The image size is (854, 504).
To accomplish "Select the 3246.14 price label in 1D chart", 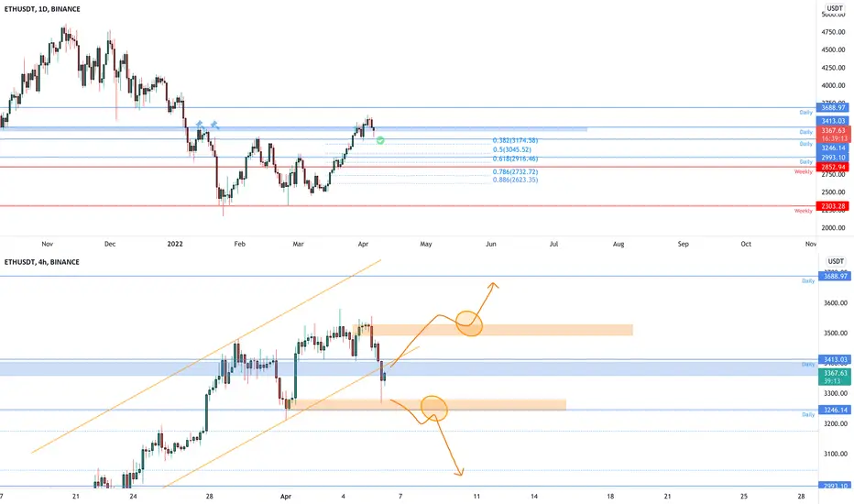I will click(x=833, y=148).
